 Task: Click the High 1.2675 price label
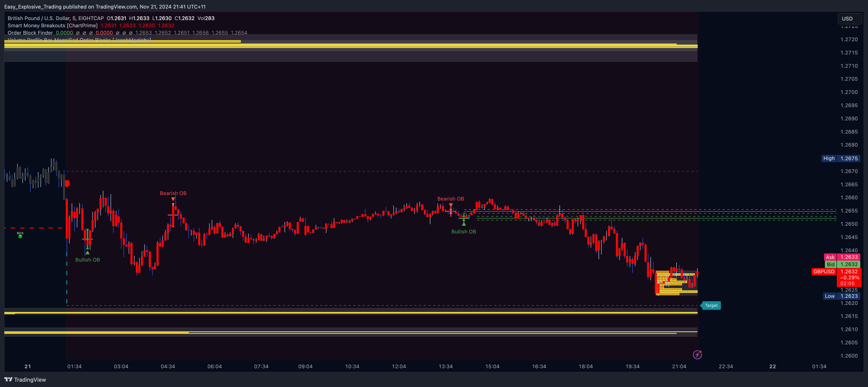pos(841,158)
